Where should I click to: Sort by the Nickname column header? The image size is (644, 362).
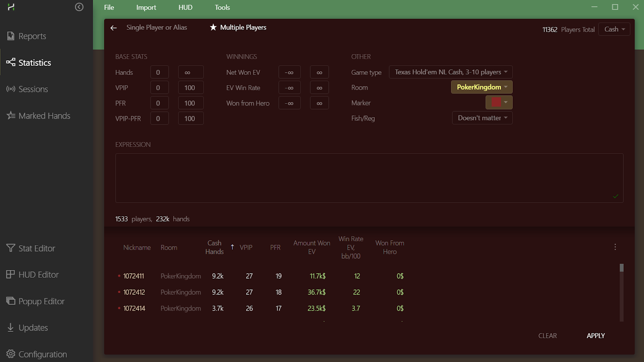137,247
